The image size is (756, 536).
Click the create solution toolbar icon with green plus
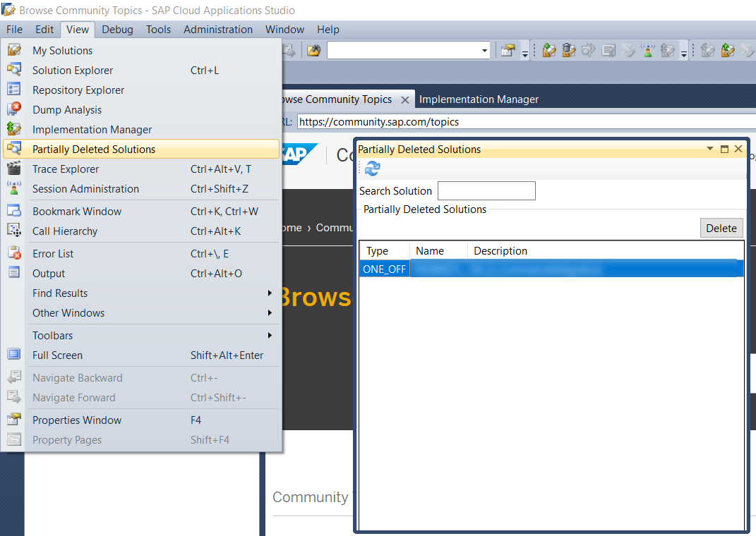click(x=548, y=50)
